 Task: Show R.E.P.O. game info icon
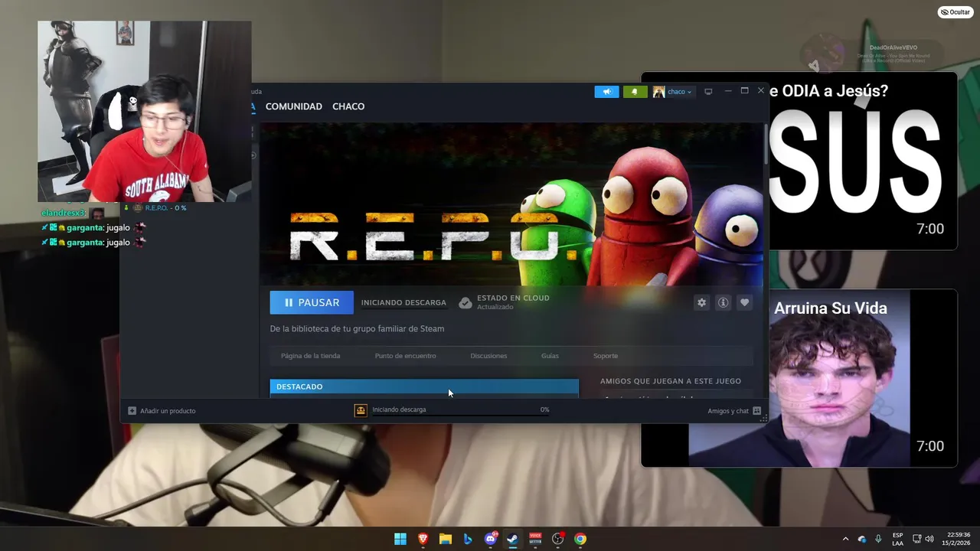coord(723,302)
